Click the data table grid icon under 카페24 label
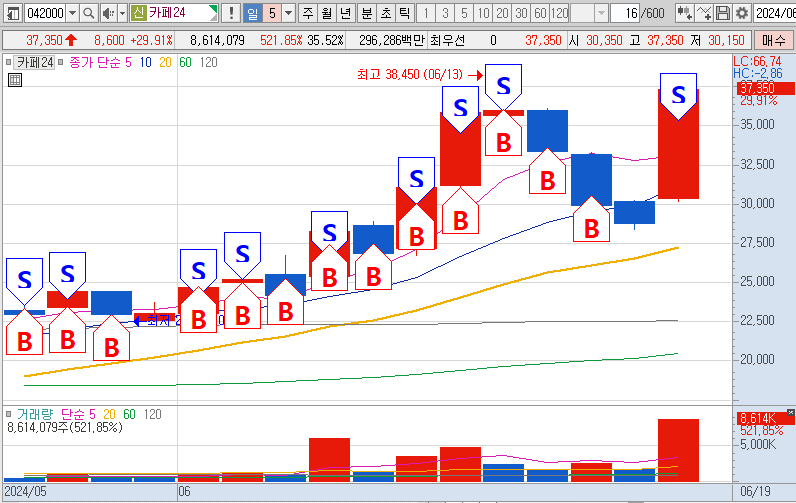This screenshot has height=503, width=796. click(x=15, y=80)
